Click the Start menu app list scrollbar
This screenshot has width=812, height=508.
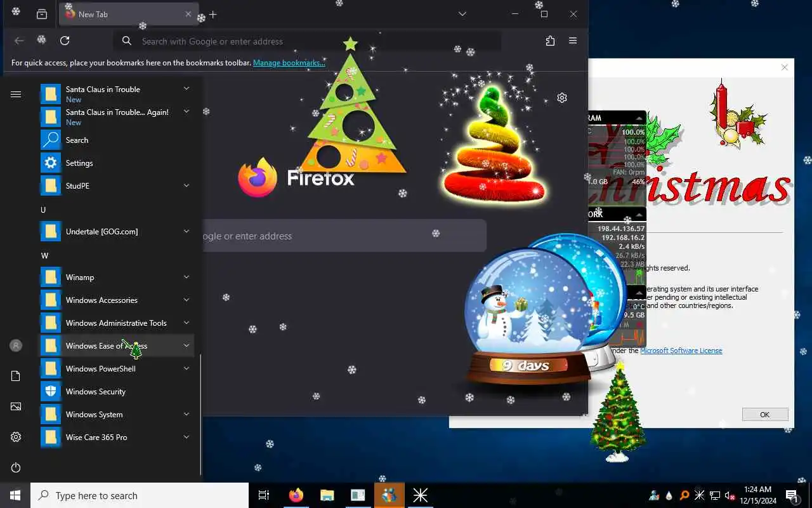tap(200, 414)
